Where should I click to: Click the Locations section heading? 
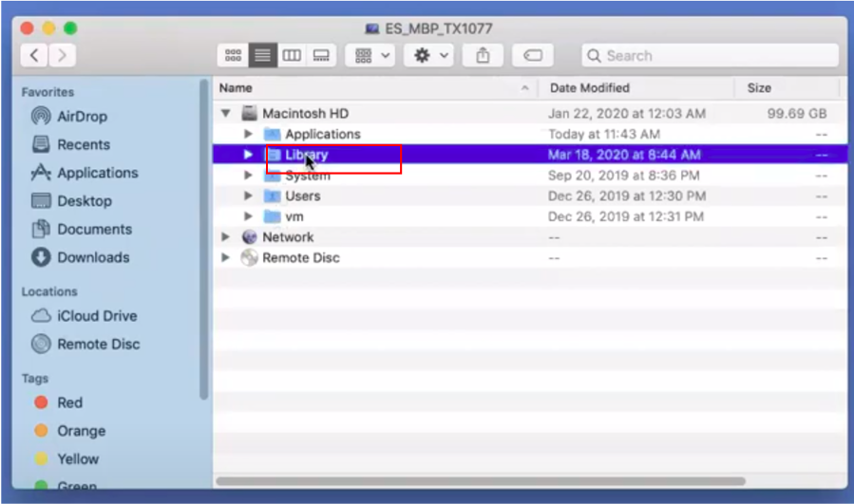coord(49,291)
